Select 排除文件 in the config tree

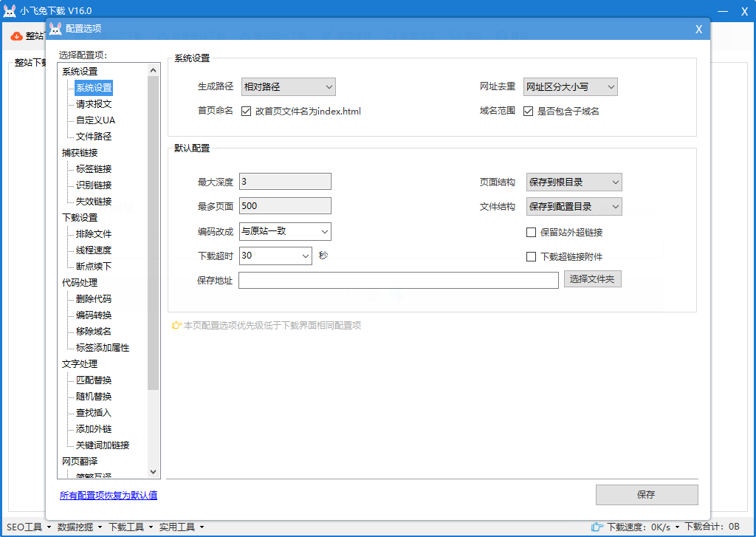coord(94,234)
